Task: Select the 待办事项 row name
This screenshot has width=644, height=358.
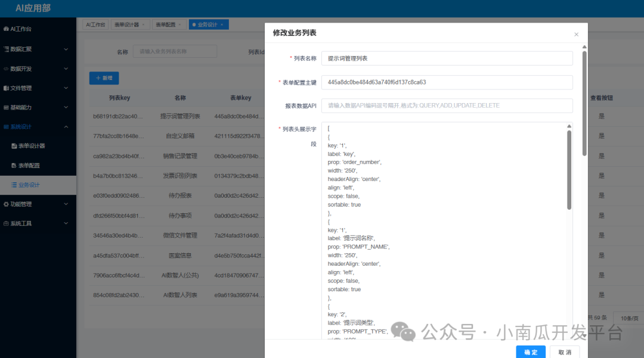Action: pos(180,216)
